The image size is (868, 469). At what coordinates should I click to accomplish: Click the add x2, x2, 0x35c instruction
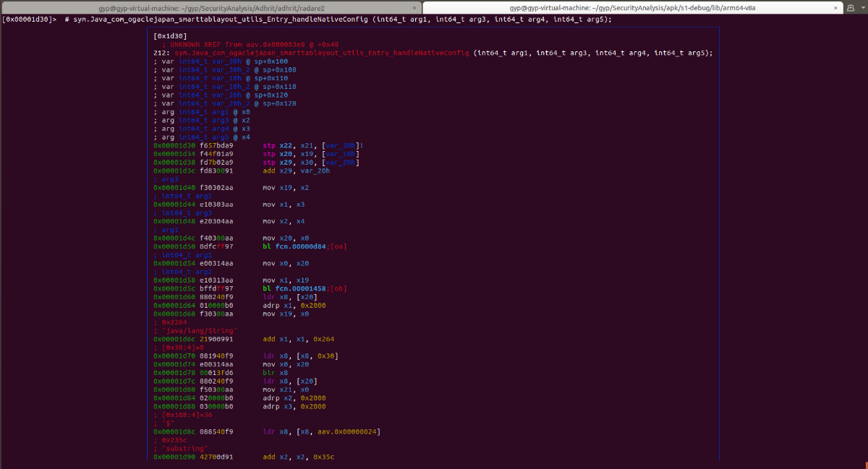(x=298, y=457)
